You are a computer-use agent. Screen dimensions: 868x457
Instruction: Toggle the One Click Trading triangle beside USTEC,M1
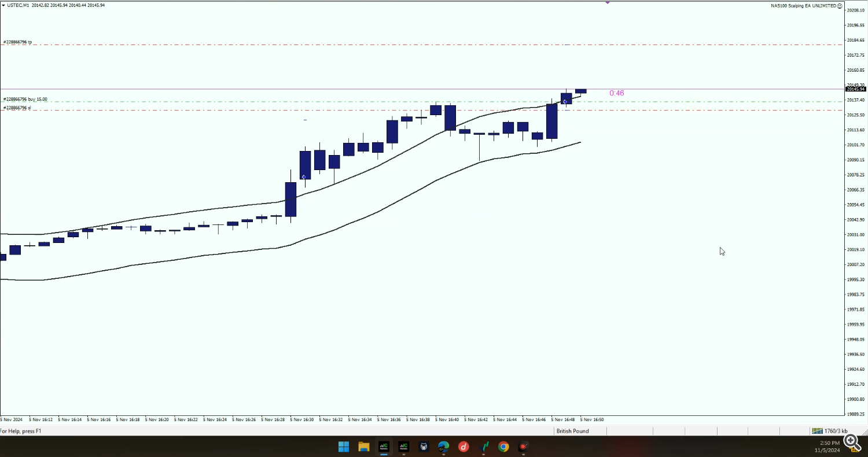3,5
